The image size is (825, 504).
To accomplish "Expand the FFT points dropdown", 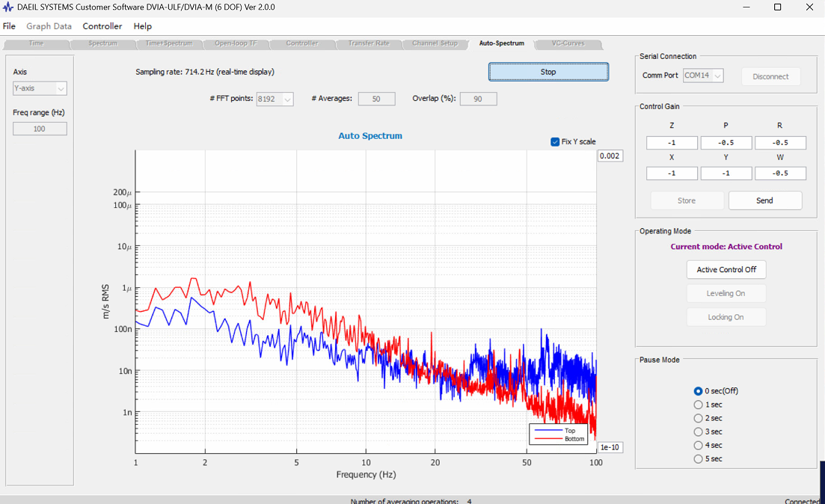I will click(x=275, y=99).
